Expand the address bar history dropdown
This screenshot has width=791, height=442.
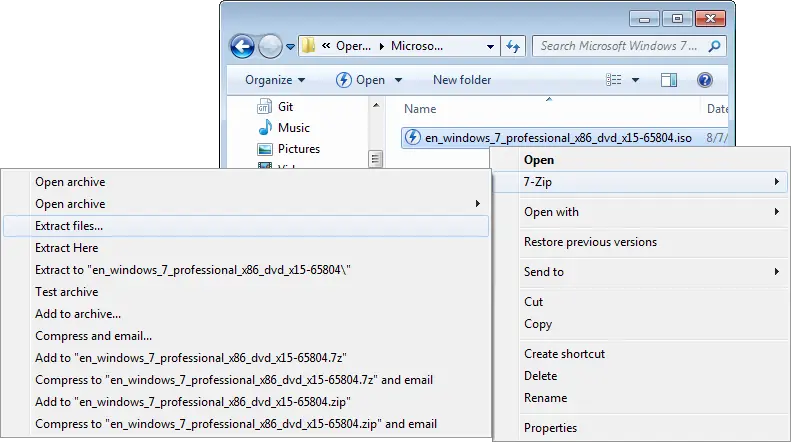[490, 46]
